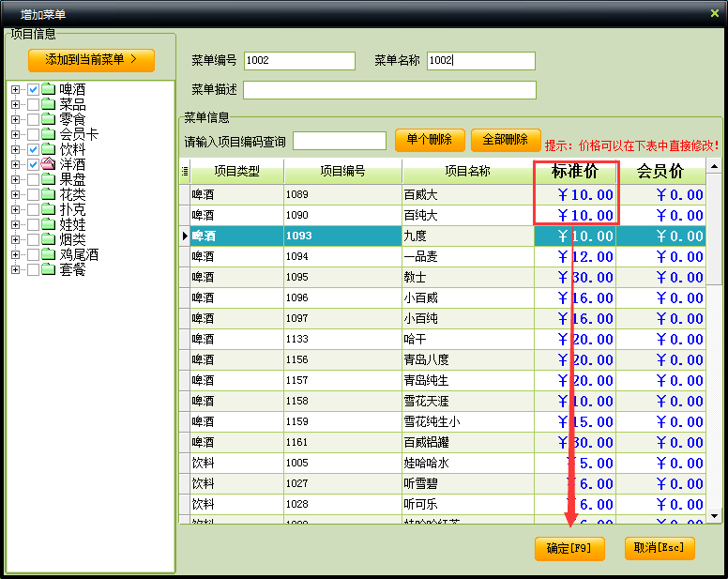Check the 花类 category checkbox

33,194
